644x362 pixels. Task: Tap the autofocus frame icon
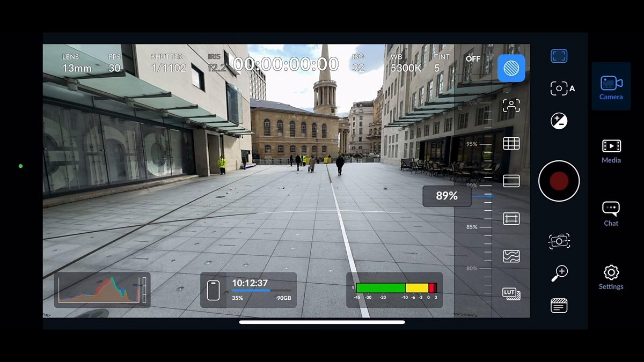(x=559, y=56)
